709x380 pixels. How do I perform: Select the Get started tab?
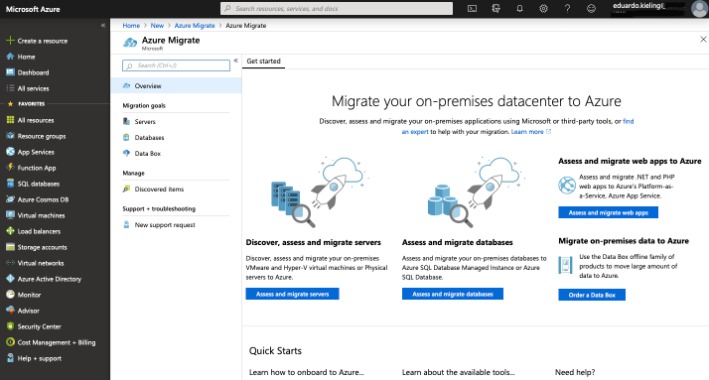pyautogui.click(x=264, y=61)
